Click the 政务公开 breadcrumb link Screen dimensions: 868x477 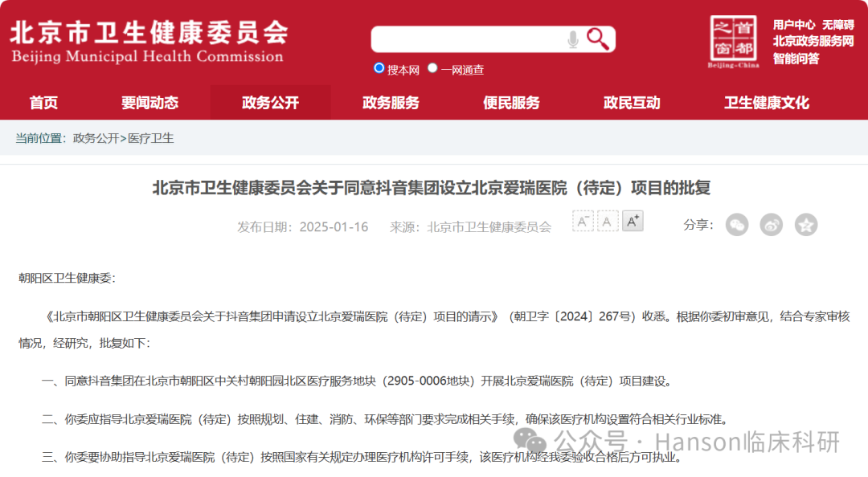[x=96, y=138]
